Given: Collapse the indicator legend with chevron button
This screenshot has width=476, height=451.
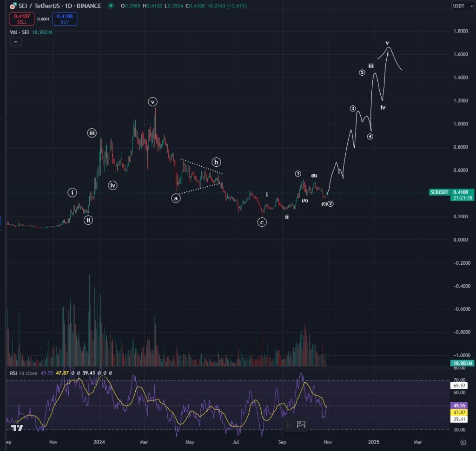Looking at the screenshot, I should (x=15, y=42).
